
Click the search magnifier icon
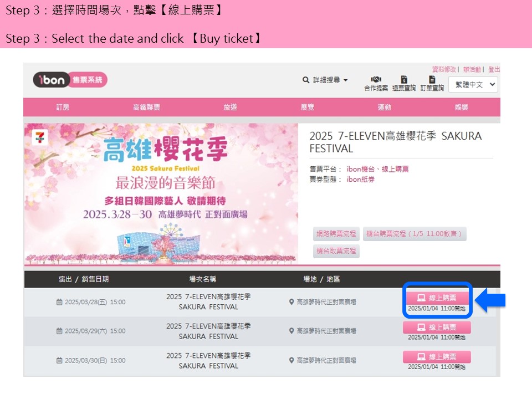click(x=306, y=80)
